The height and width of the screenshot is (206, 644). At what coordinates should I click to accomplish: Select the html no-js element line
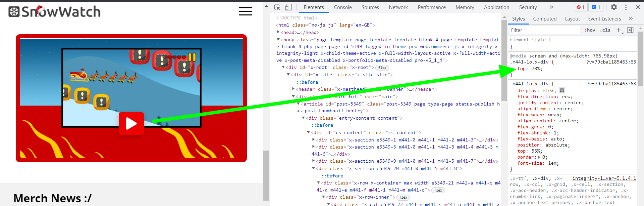point(325,25)
